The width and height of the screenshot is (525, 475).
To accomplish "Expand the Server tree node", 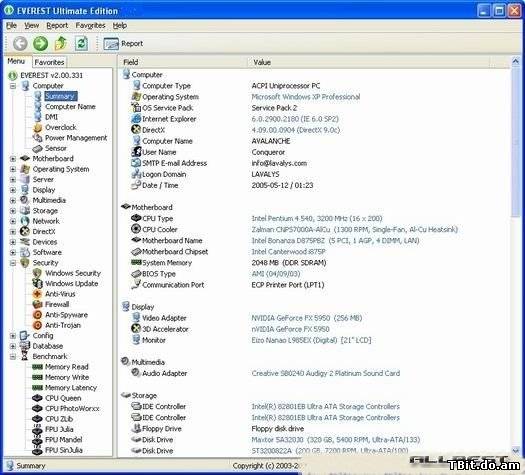I will pos(13,179).
